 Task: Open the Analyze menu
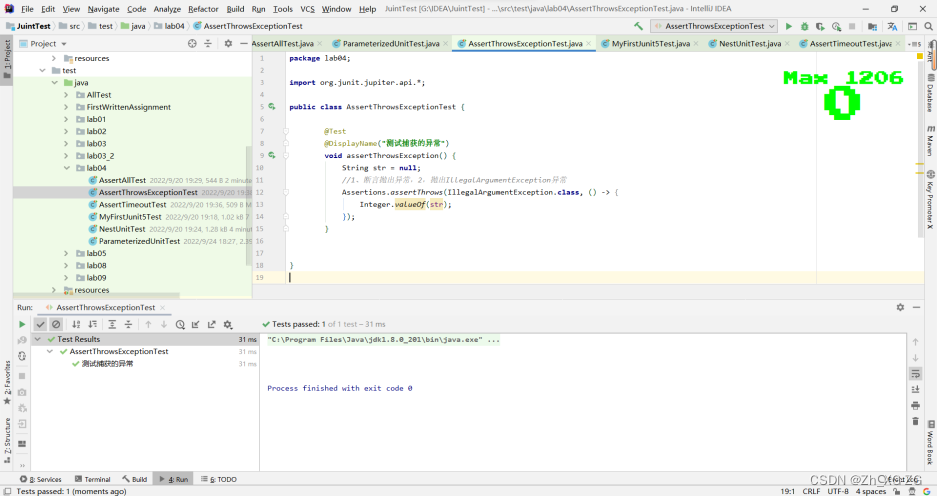pyautogui.click(x=167, y=9)
